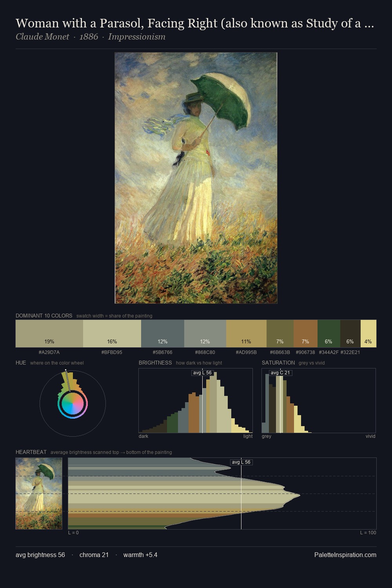
Task: Click the '#A29D7A' hex label
Action: (x=49, y=352)
